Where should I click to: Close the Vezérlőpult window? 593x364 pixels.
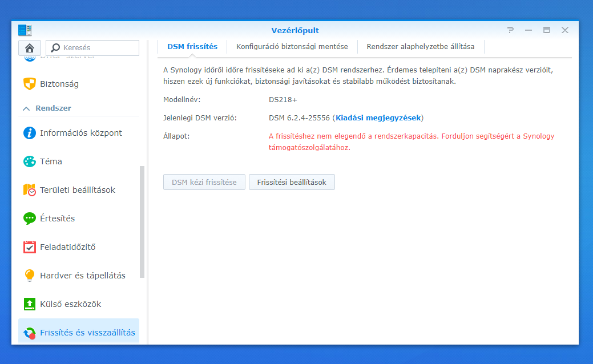(x=565, y=30)
